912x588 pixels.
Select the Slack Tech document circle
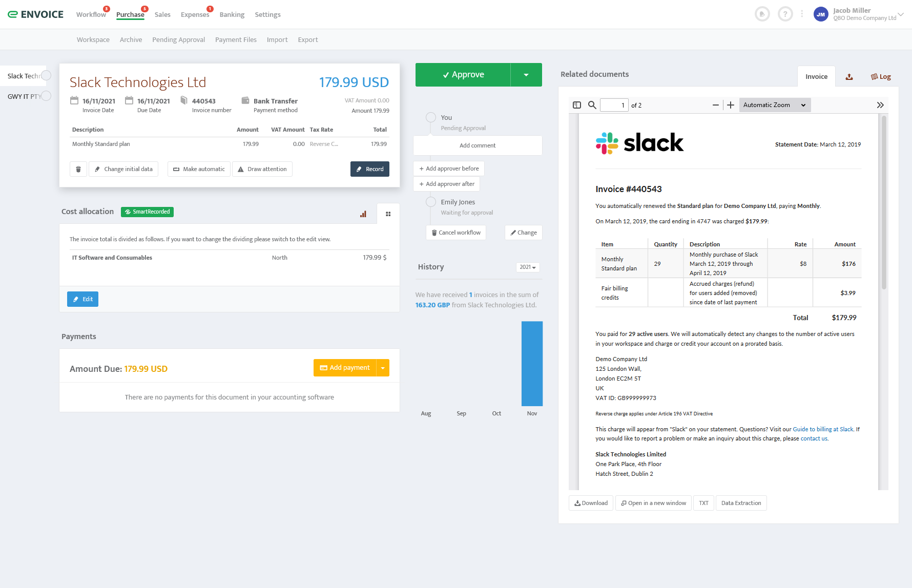pos(46,75)
